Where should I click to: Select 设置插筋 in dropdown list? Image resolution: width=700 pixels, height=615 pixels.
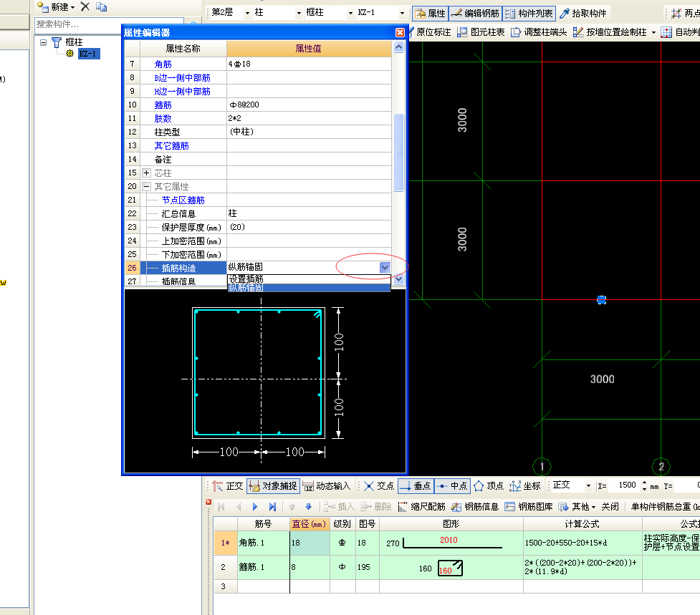click(309, 279)
